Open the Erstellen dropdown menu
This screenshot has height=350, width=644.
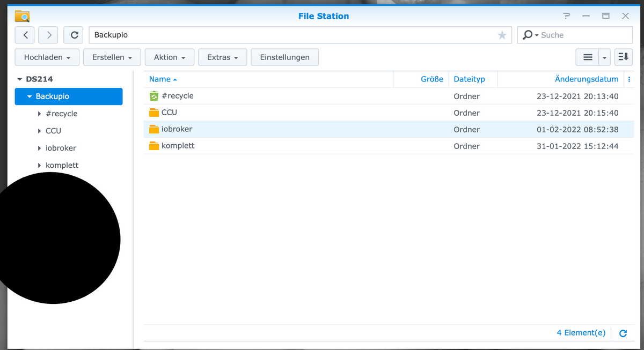point(112,57)
